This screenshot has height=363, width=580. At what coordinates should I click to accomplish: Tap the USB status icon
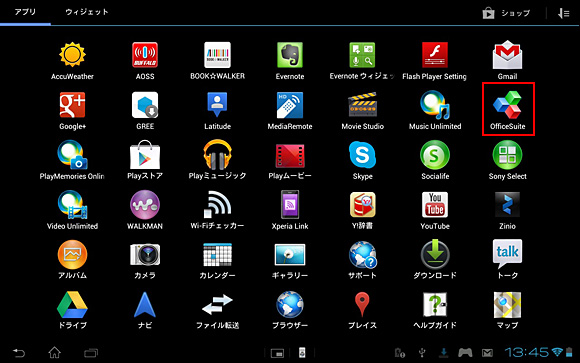coord(422,353)
